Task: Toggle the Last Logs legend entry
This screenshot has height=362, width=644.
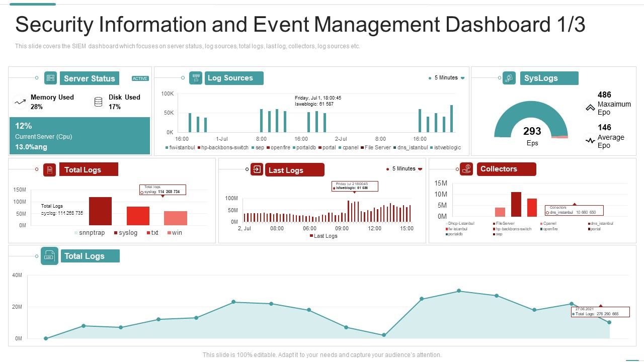Action: [x=324, y=236]
